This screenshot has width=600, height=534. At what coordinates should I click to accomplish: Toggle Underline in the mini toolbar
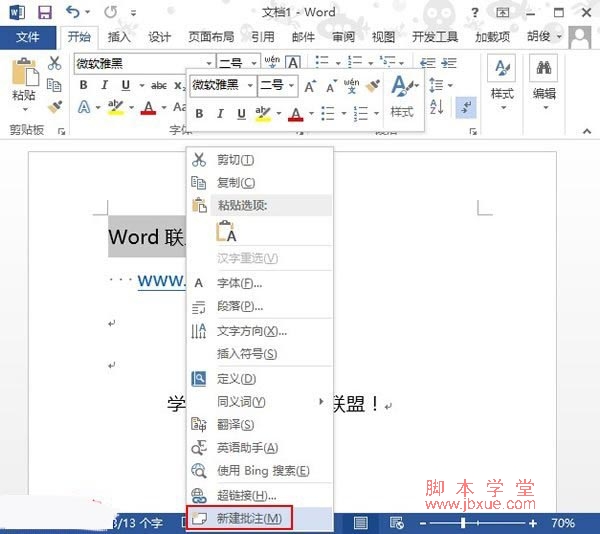(x=241, y=114)
